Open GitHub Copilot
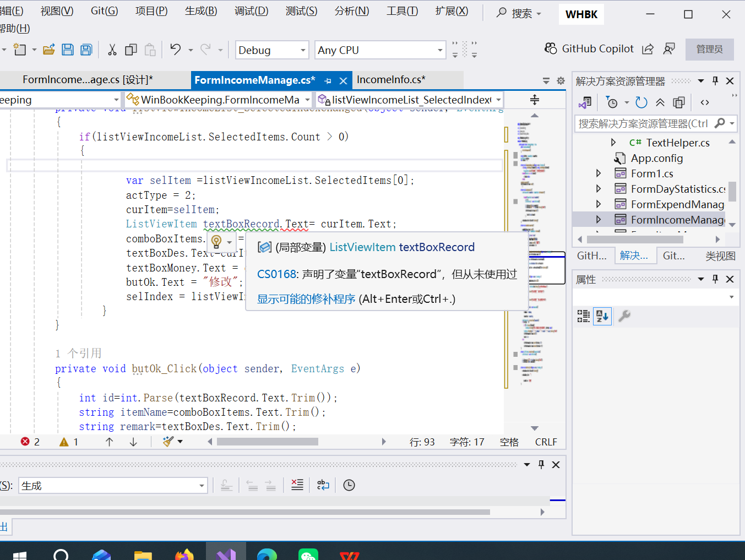Screen dimensions: 745x560 589,48
